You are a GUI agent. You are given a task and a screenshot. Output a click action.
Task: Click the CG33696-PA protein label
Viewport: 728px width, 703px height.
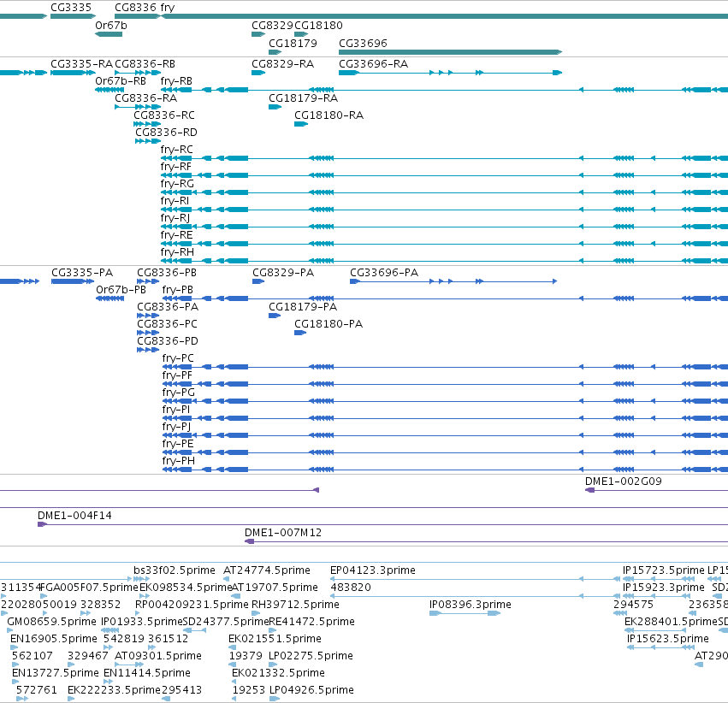point(384,272)
